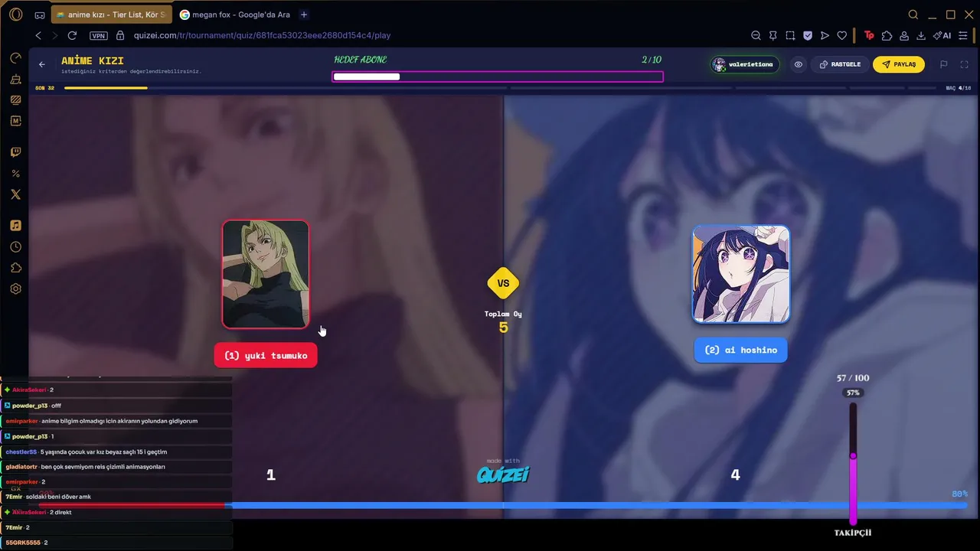Image resolution: width=980 pixels, height=551 pixels.
Task: Pick the ai hoshino character image
Action: [x=741, y=274]
